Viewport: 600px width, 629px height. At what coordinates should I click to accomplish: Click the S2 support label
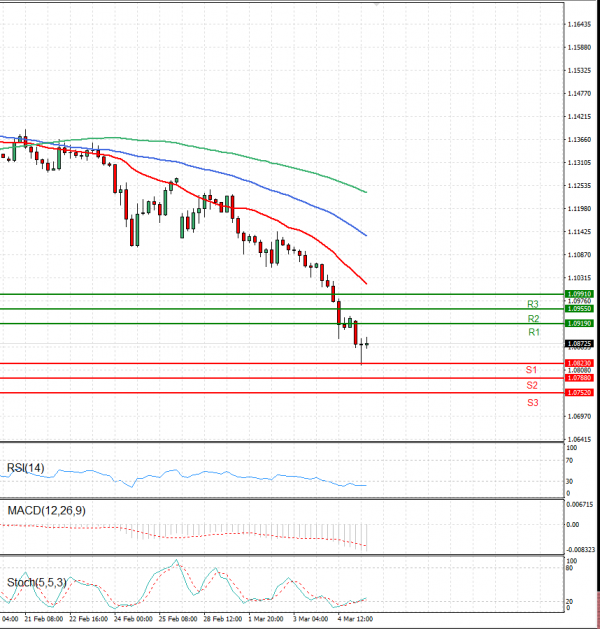[532, 386]
